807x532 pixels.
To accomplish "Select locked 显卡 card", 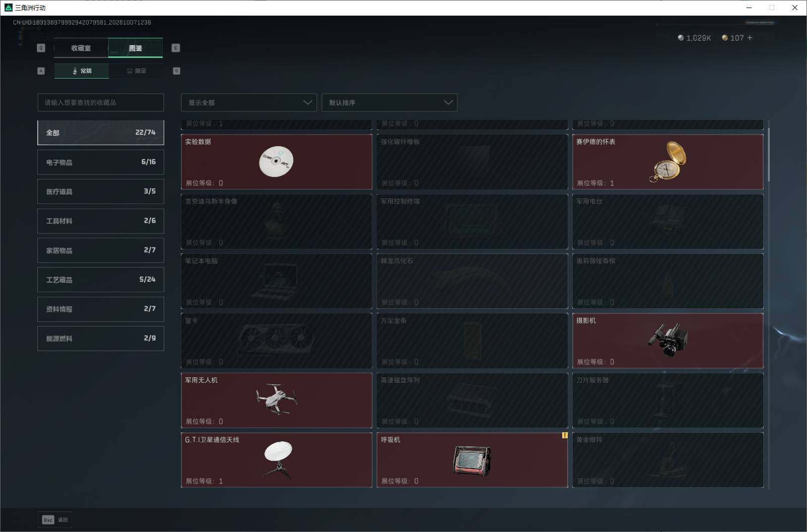I will [x=277, y=341].
